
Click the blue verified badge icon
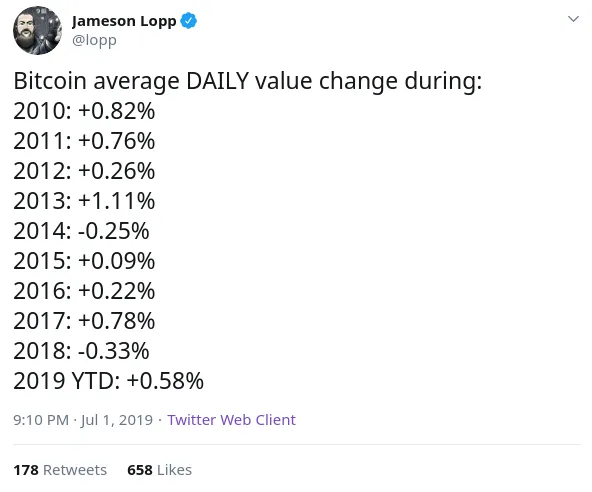188,21
